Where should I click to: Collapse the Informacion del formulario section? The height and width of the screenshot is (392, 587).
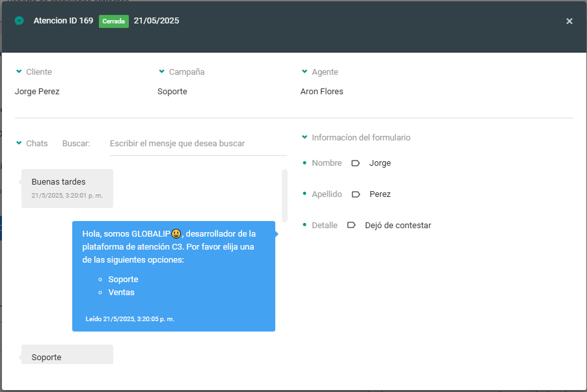[x=305, y=137]
